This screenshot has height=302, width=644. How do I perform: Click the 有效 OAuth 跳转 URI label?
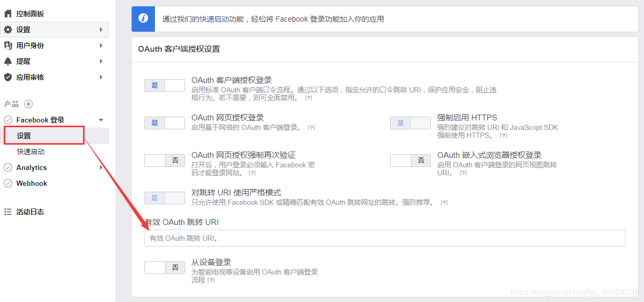pos(182,221)
